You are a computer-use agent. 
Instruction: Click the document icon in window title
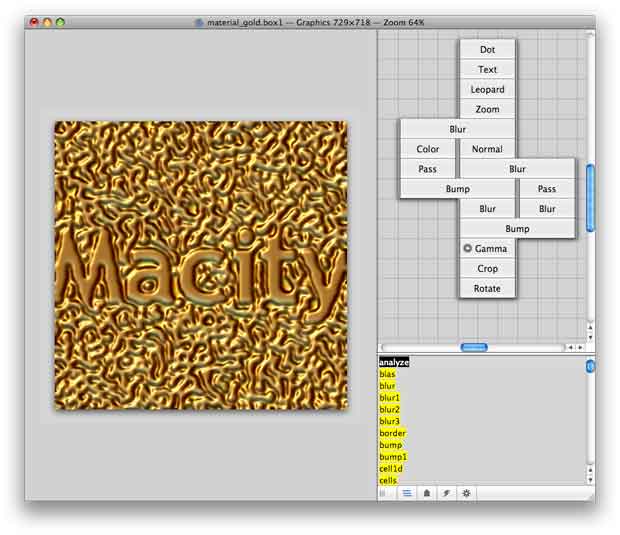[x=200, y=23]
